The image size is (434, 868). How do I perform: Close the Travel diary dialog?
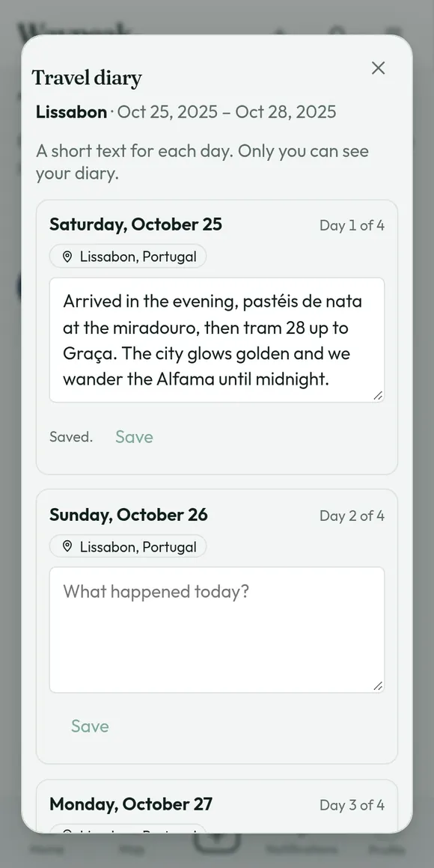pos(378,68)
